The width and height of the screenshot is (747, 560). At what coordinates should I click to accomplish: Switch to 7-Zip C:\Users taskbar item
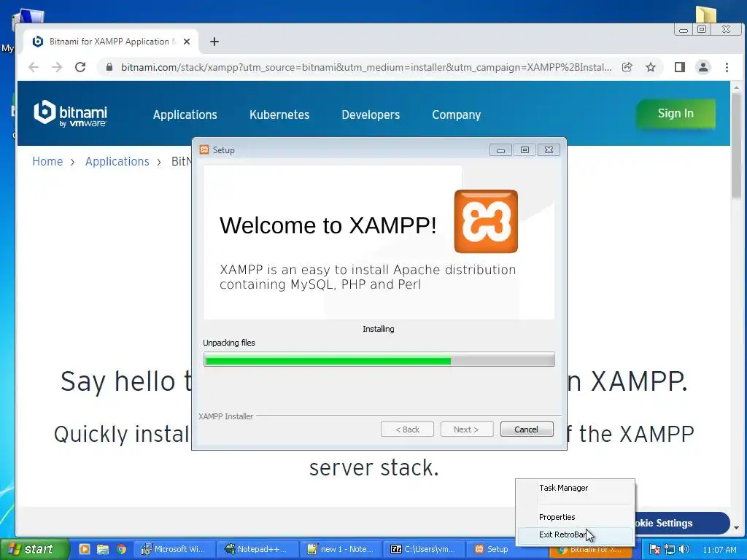[x=424, y=549]
